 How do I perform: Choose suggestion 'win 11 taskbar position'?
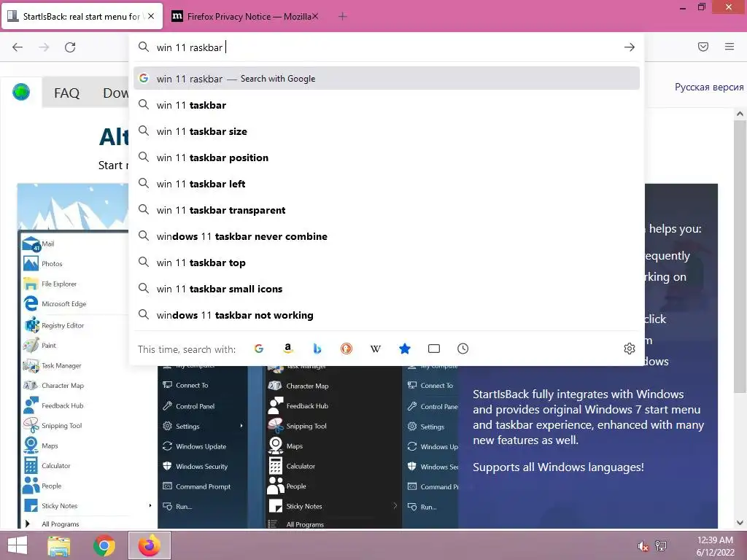coord(387,157)
